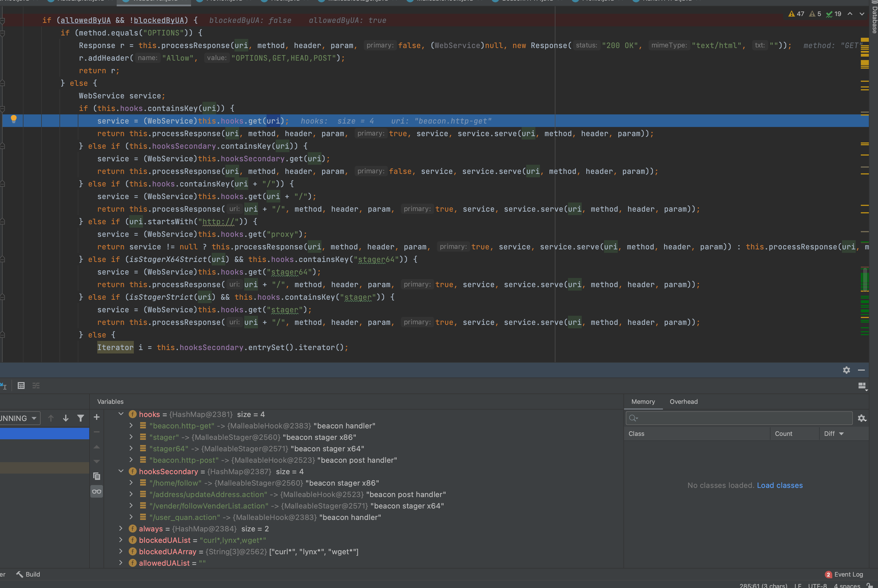Select the "beacon.http-post" entry row
The width and height of the screenshot is (878, 588).
[273, 460]
